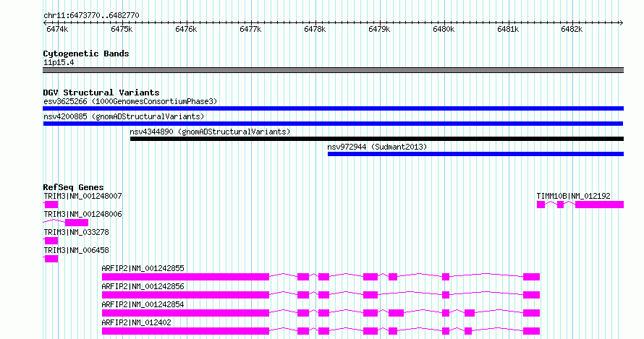Click the largest TIMM10B exon block

pos(600,205)
